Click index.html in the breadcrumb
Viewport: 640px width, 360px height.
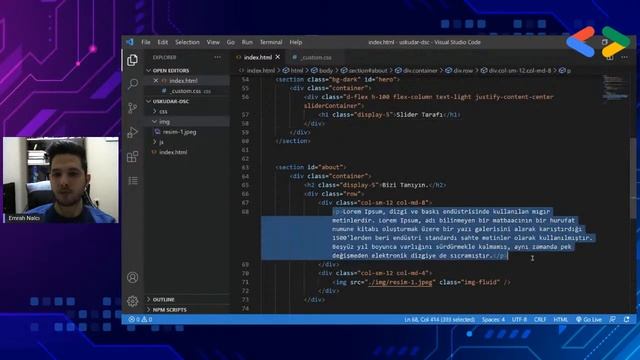[257, 71]
